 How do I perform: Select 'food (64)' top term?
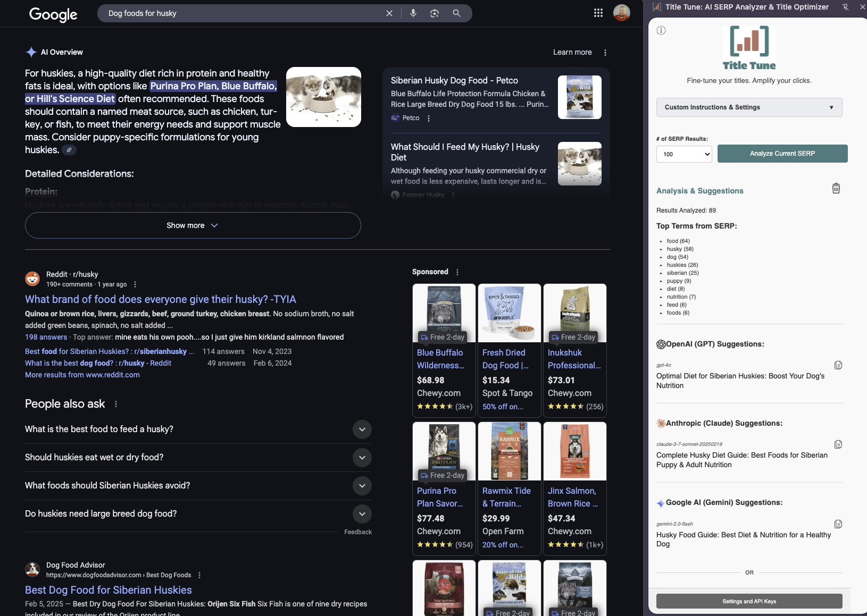click(678, 241)
